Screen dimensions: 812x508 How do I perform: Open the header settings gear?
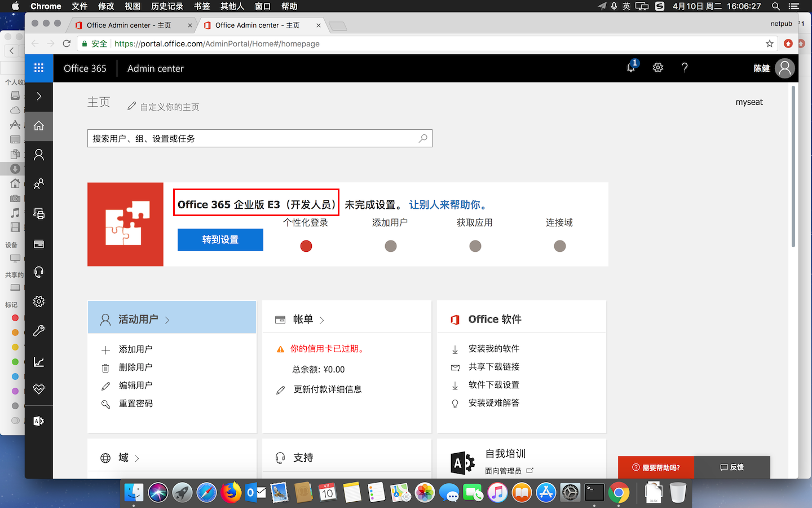pos(658,68)
